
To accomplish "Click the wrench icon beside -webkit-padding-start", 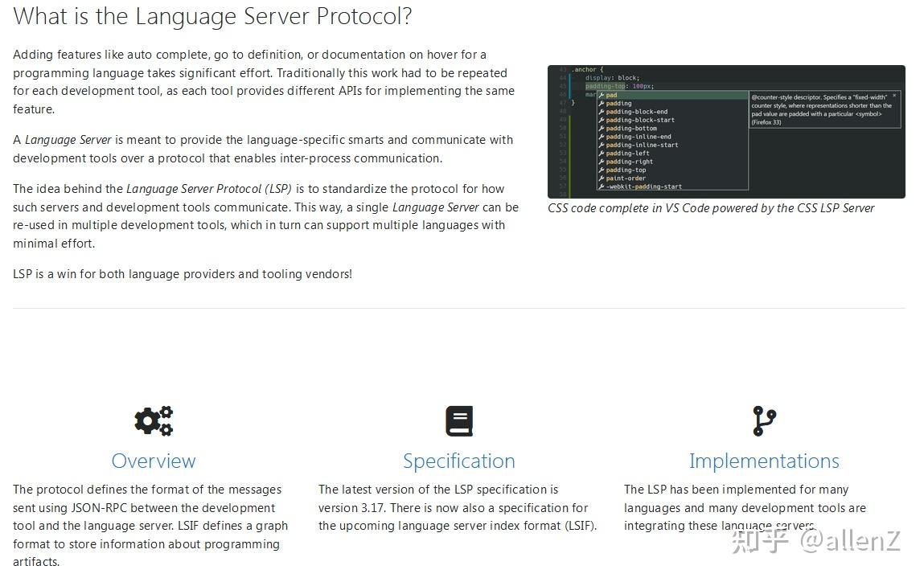I will click(x=602, y=187).
